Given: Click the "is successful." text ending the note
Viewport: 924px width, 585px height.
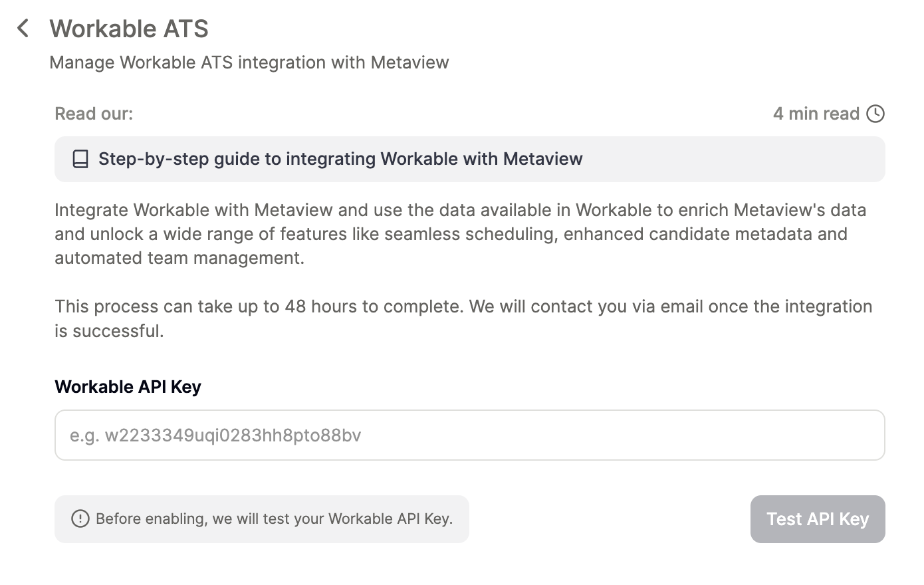Looking at the screenshot, I should [x=109, y=331].
